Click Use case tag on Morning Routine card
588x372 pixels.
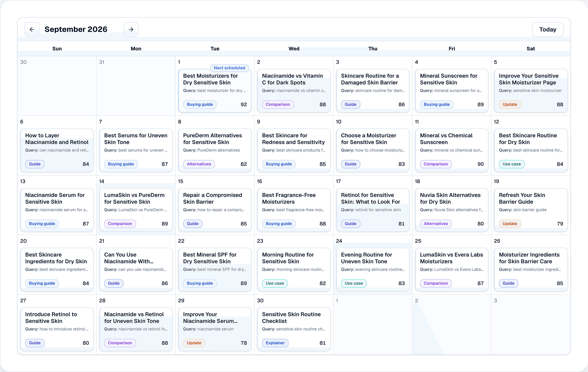pyautogui.click(x=275, y=283)
